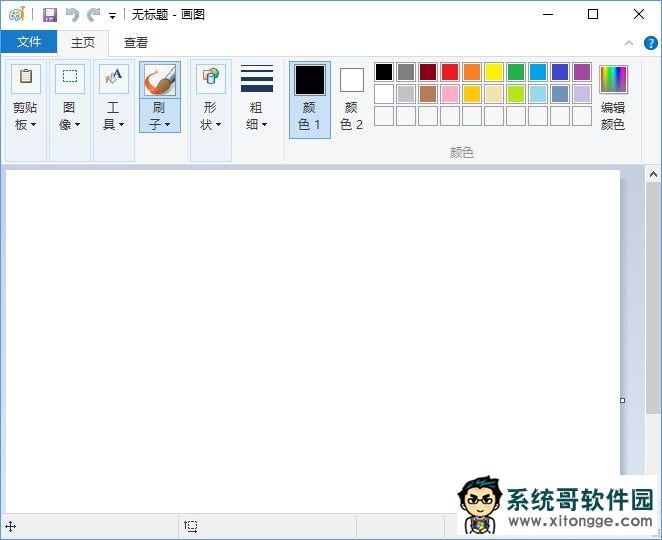Pick the turquoise blue color swatch
Screen dimensions: 662x540
pos(537,72)
